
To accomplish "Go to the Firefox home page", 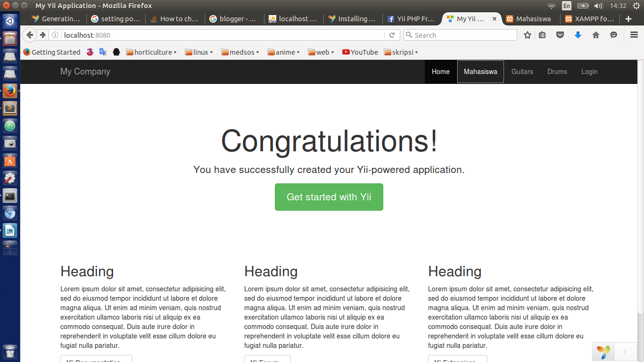I will 595,35.
